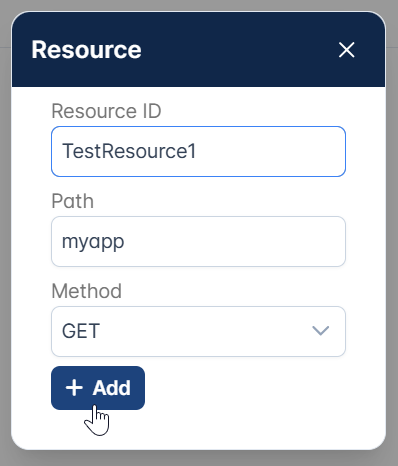The image size is (398, 466).
Task: Focus the Resource ID input field
Action: (198, 151)
